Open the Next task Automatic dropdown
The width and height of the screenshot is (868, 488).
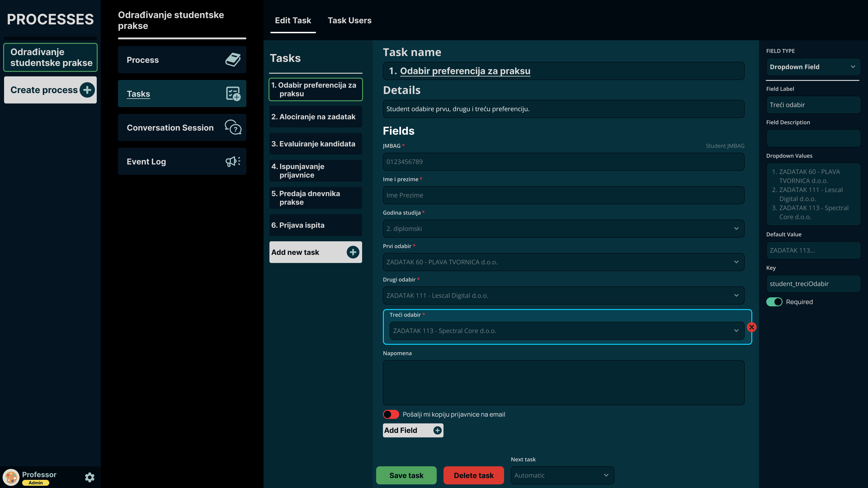(562, 475)
